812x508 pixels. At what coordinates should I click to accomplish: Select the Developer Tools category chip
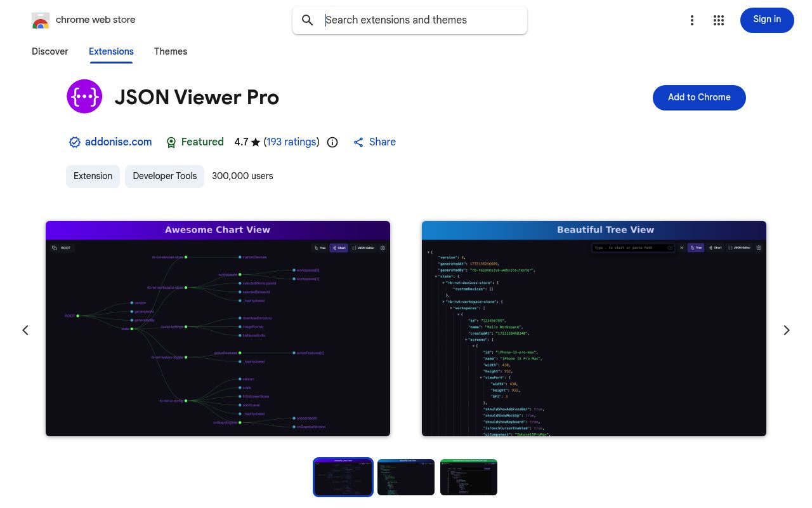pyautogui.click(x=164, y=176)
